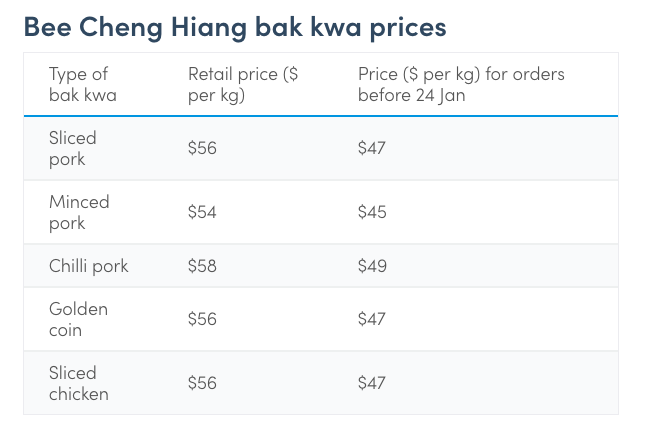Viewport: 645px width, 434px height.
Task: Select the "Chilli pork" row label
Action: tap(88, 266)
